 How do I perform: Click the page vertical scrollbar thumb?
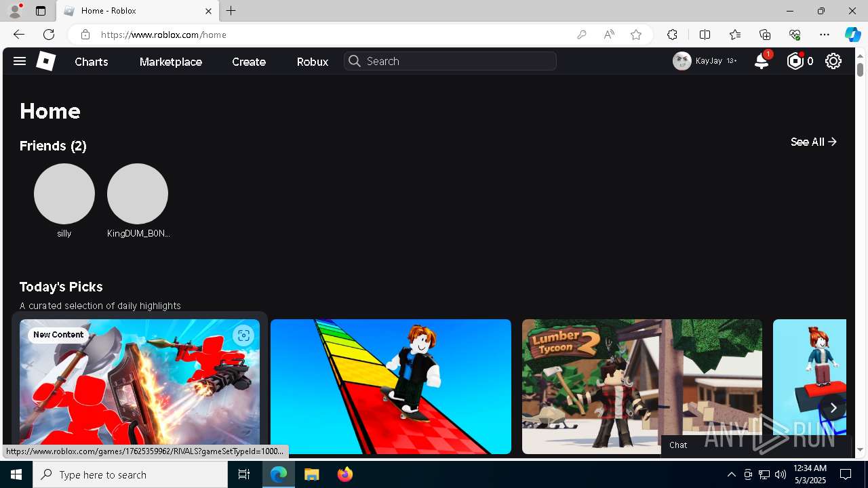click(860, 69)
